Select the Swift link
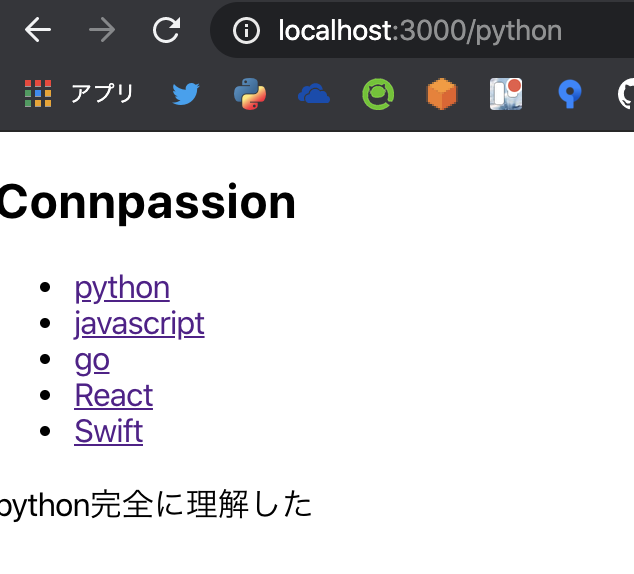The width and height of the screenshot is (634, 574). 109,431
